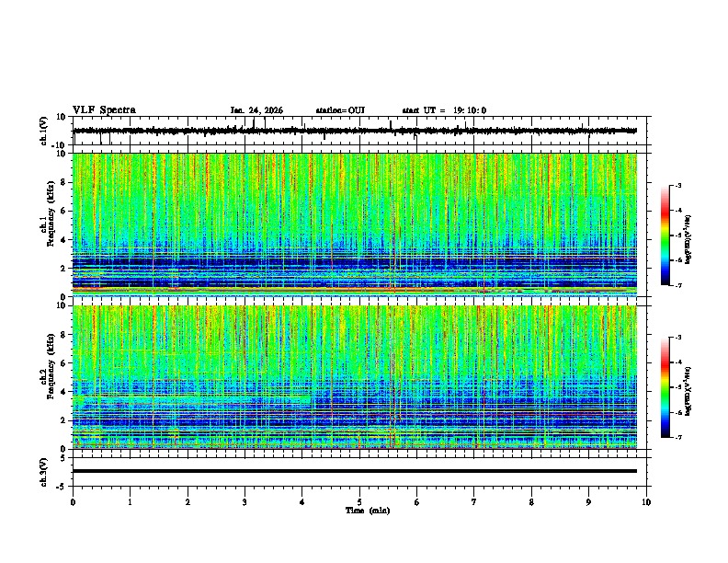Image resolution: width=728 pixels, height=563 pixels.
Task: Select the "start UT = 19:10:0" text
Action: (x=444, y=110)
